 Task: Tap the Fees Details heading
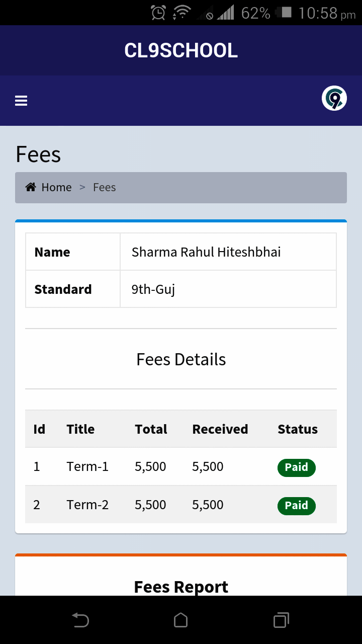[x=181, y=359]
